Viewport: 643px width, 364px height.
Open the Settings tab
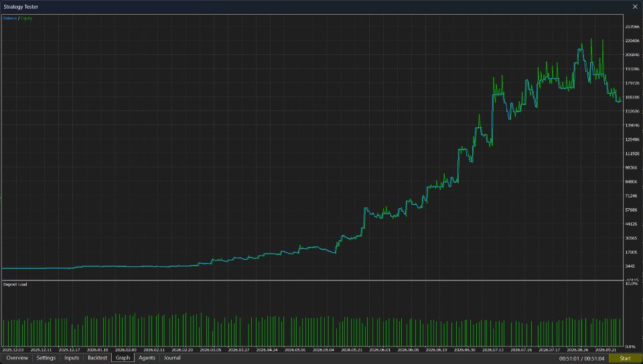click(46, 358)
